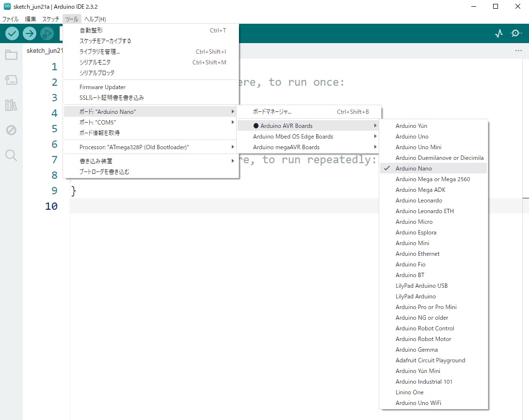The height and width of the screenshot is (420, 529).
Task: Open the Debug sidebar icon
Action: (11, 130)
